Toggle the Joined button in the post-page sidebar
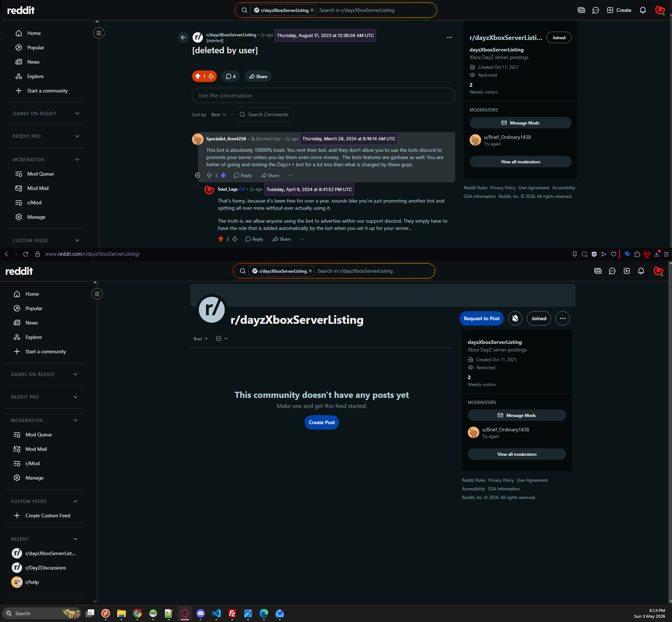 [x=559, y=37]
